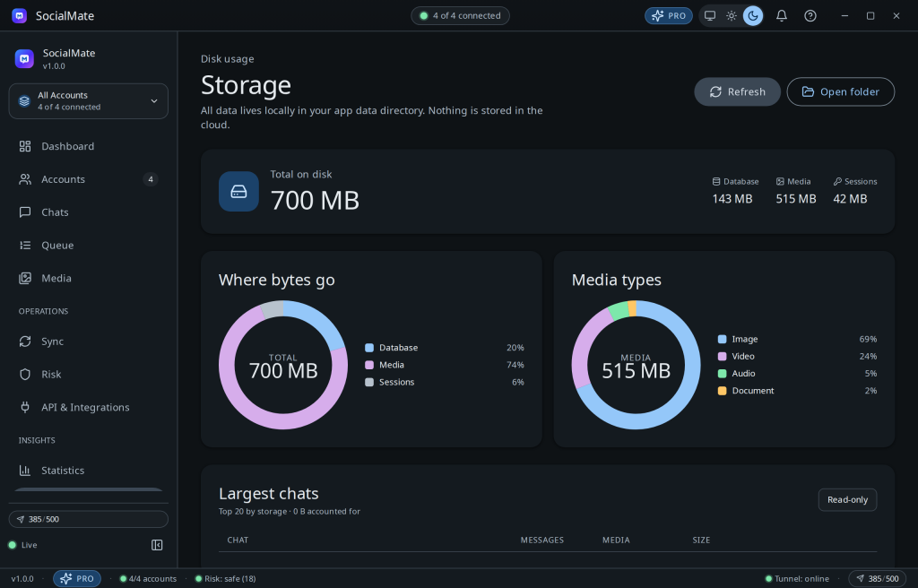Sort by the SIZE column header

tap(701, 540)
